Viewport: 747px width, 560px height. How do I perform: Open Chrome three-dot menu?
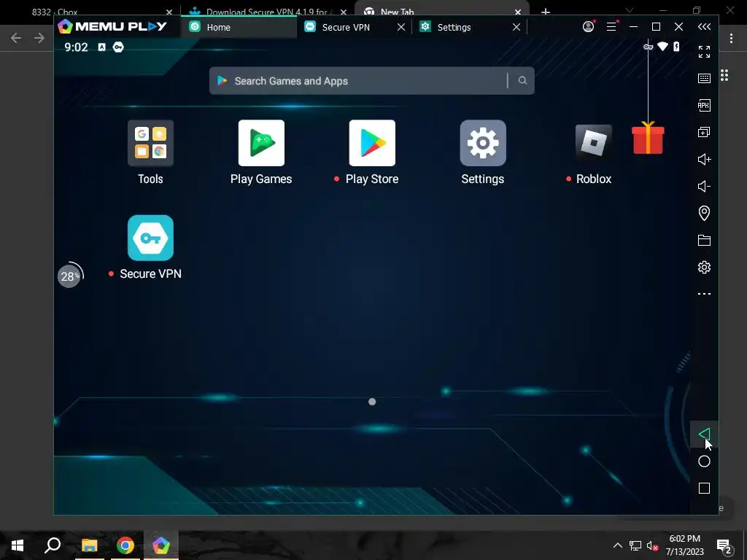pyautogui.click(x=731, y=38)
